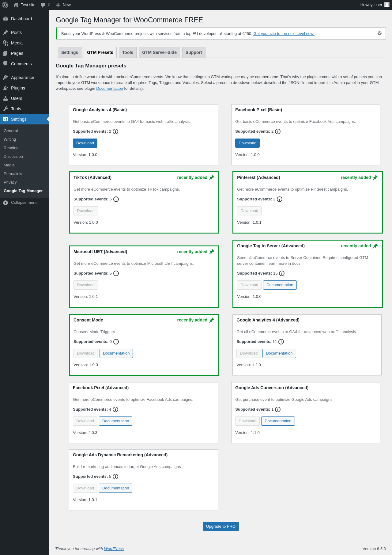Click disabled Download on Pinterest (Advanced) card
The width and height of the screenshot is (392, 555).
[249, 211]
